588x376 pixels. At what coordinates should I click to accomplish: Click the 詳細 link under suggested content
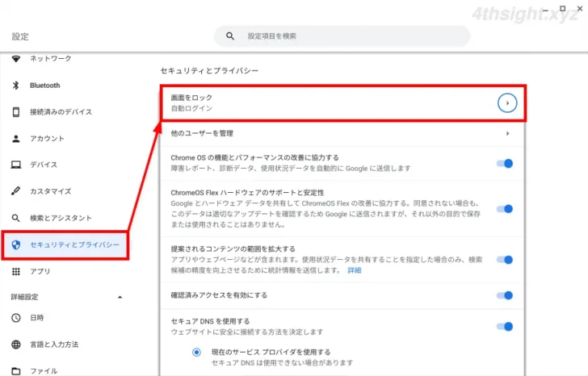(354, 270)
